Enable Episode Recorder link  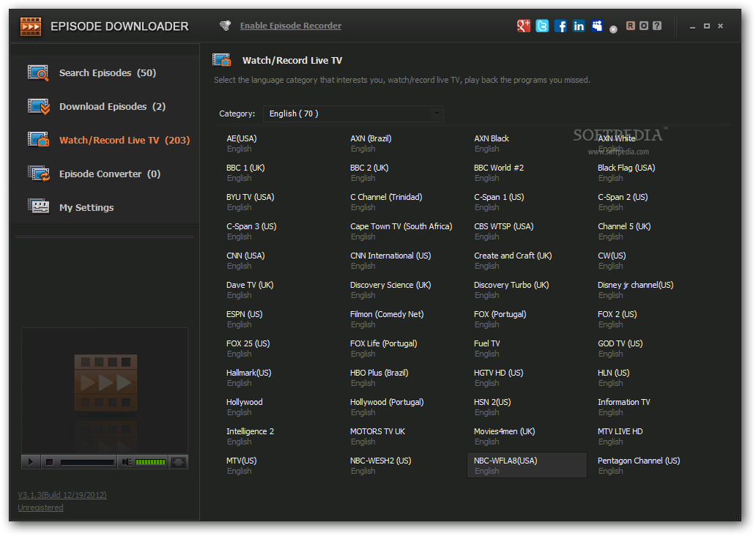click(x=291, y=26)
